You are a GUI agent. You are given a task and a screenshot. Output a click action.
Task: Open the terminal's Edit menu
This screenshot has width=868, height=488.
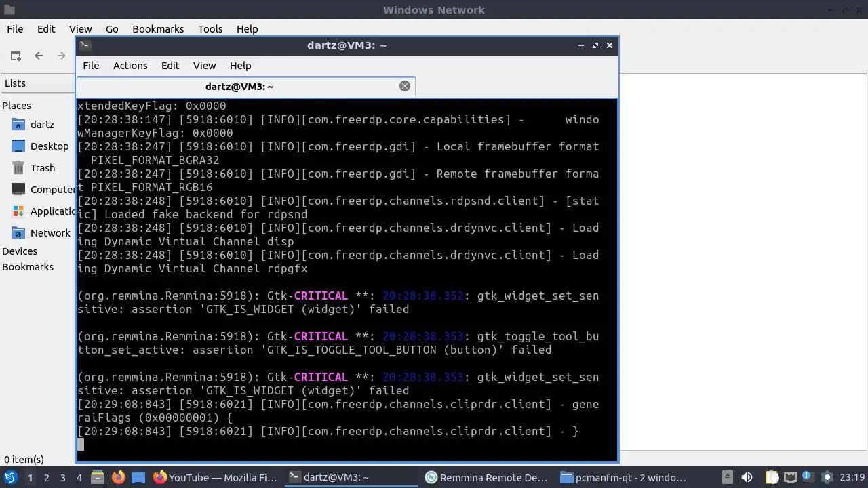170,66
